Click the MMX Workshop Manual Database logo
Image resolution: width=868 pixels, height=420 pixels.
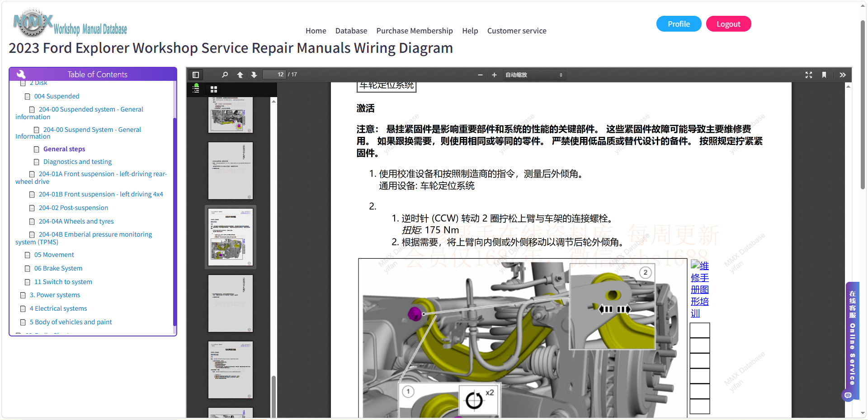(71, 23)
